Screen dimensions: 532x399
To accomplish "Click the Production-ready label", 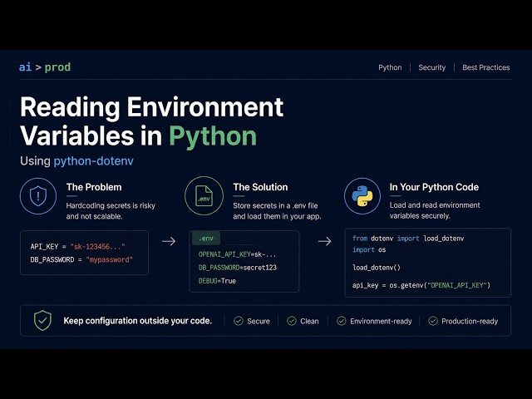I will click(x=470, y=322).
